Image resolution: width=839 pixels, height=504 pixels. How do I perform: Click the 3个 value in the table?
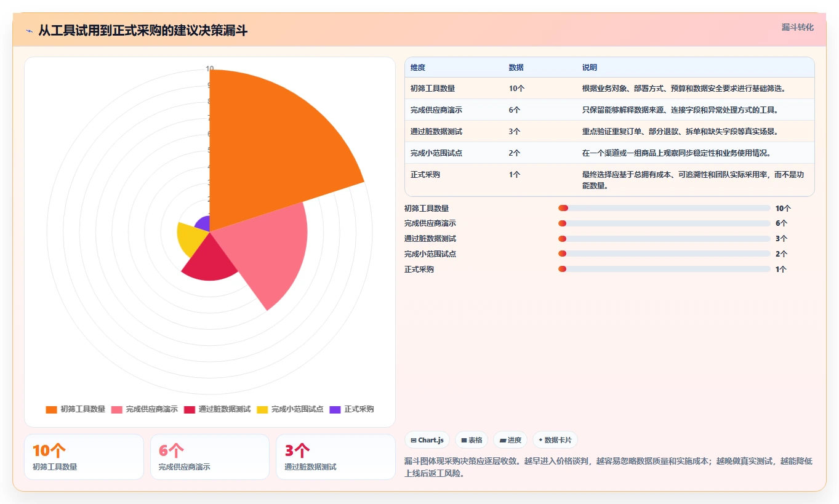515,132
